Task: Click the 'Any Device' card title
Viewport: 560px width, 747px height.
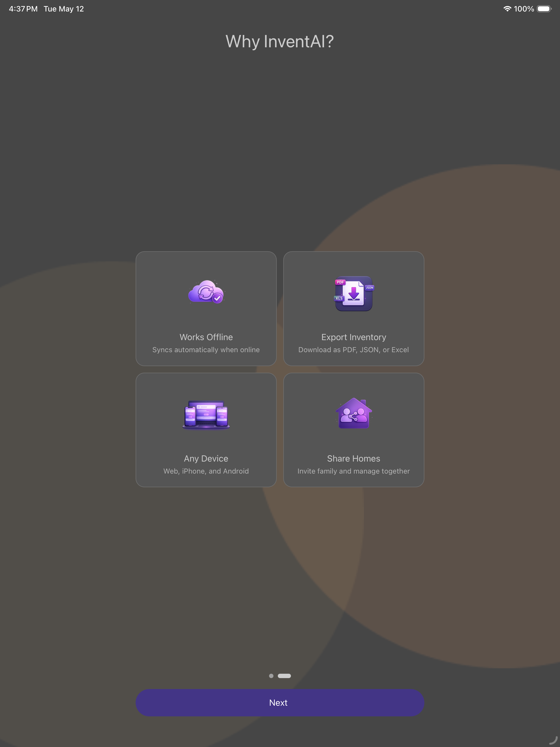Action: 206,459
